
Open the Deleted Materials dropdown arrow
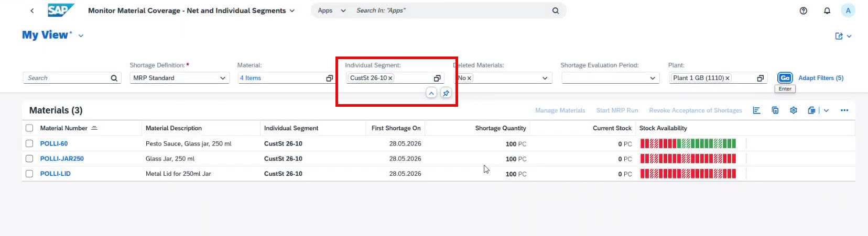pos(545,78)
